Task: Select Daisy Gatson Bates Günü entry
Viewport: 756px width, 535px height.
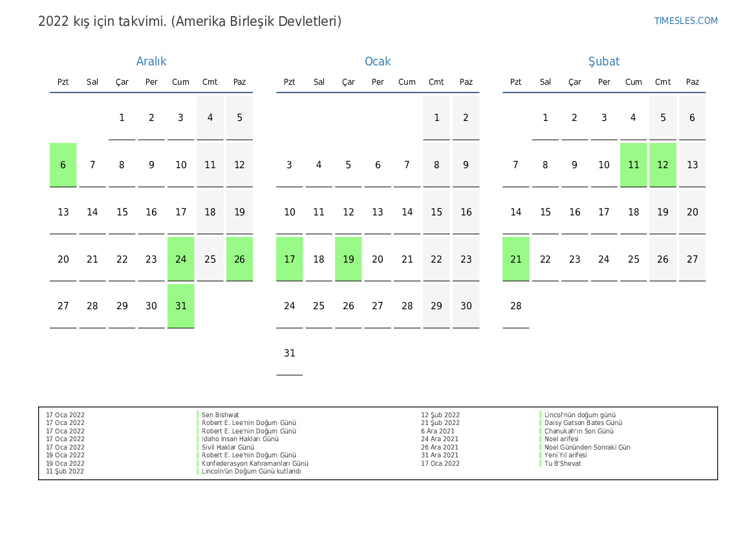Action: (x=583, y=423)
